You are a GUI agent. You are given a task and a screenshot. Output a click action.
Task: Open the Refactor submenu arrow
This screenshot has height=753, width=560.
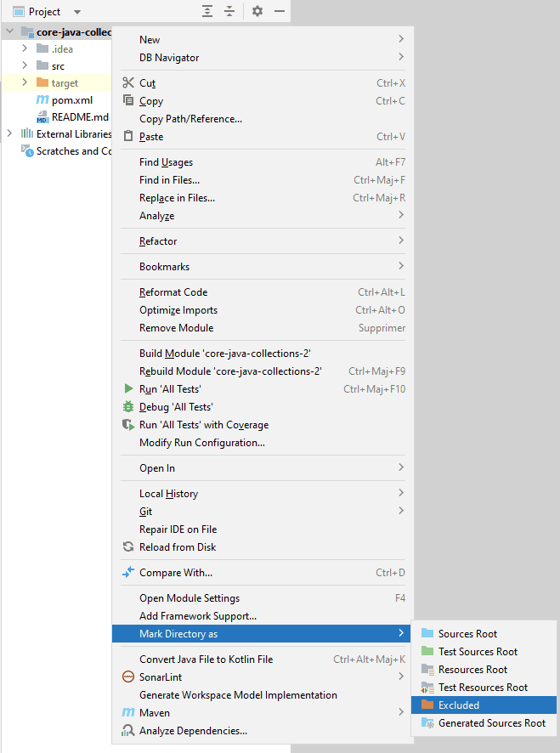[x=401, y=241]
